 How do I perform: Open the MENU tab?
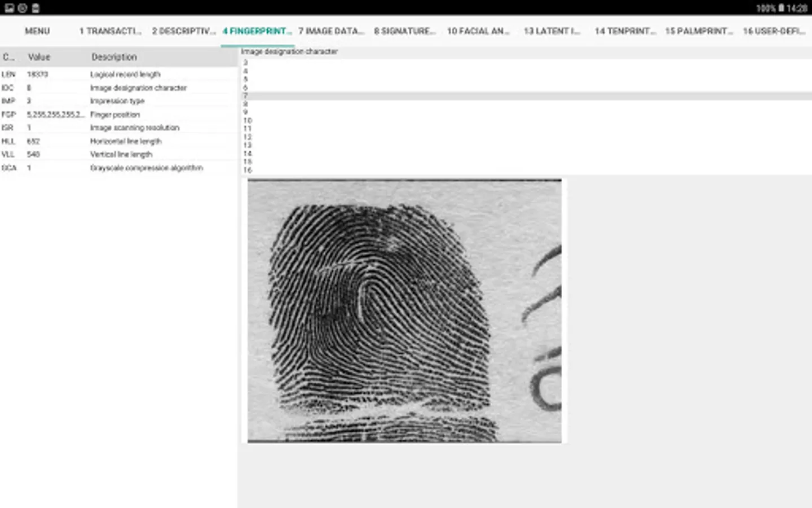[x=37, y=31]
